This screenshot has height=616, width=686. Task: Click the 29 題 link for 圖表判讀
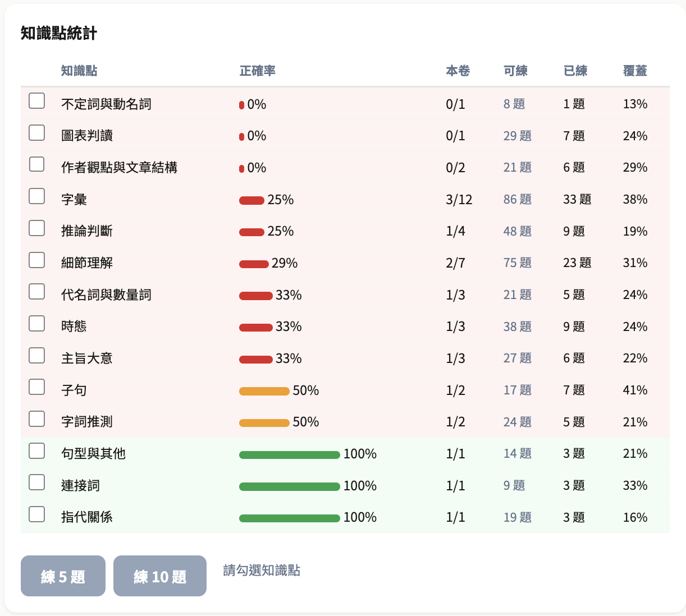coord(516,136)
